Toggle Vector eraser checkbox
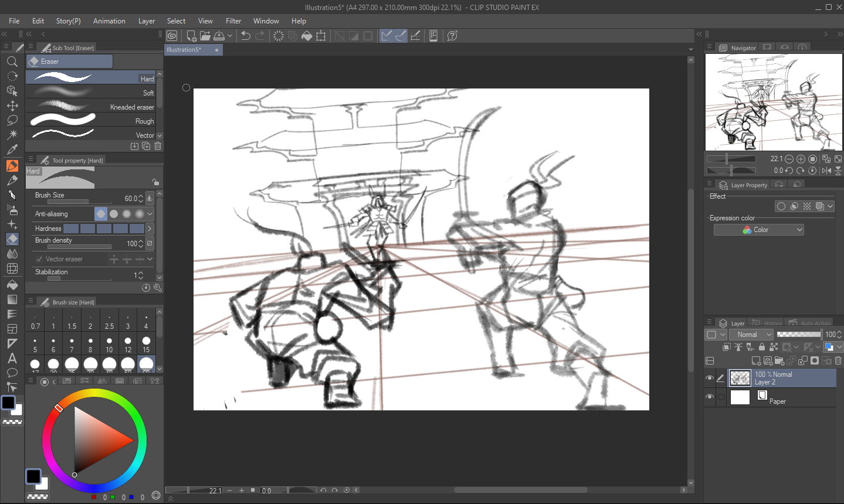Screen dimensions: 844x504 click(39, 259)
